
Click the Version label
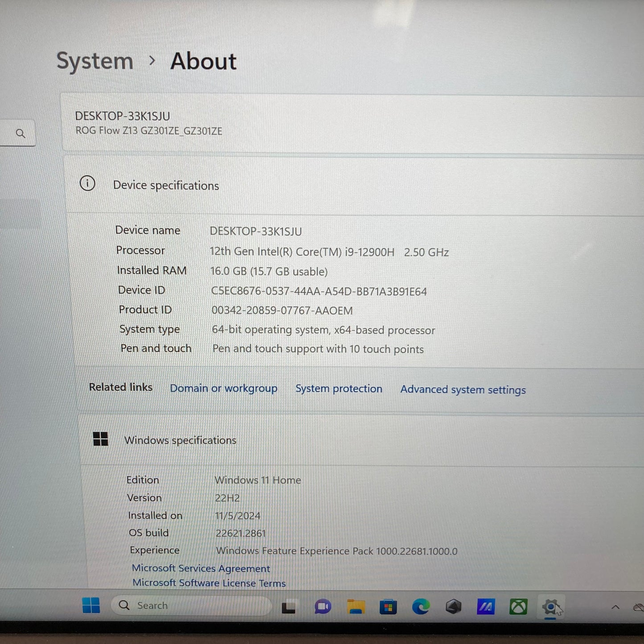click(144, 497)
